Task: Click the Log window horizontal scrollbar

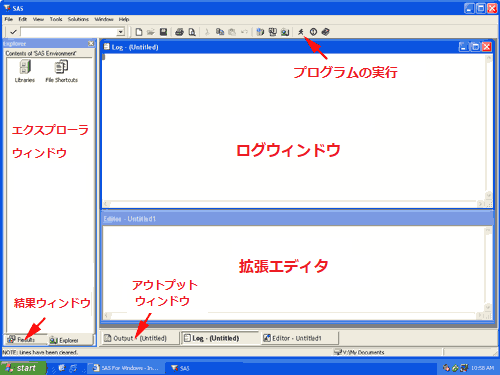Action: click(293, 204)
